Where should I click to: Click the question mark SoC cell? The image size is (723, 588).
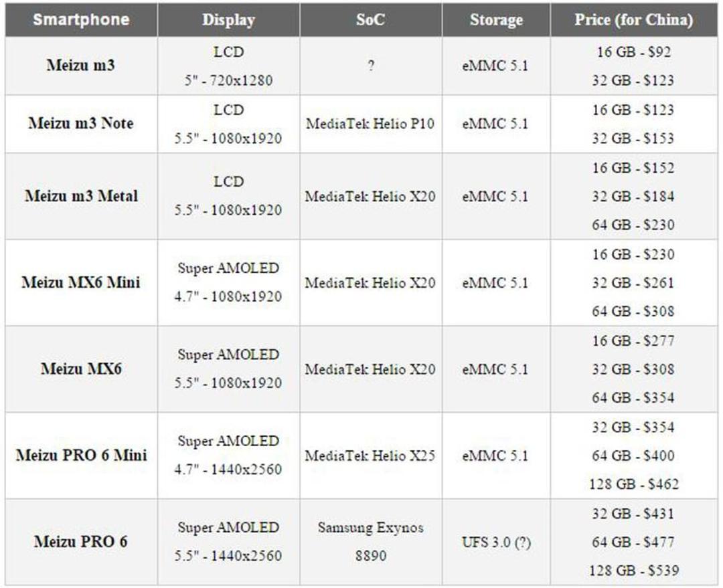coord(371,66)
